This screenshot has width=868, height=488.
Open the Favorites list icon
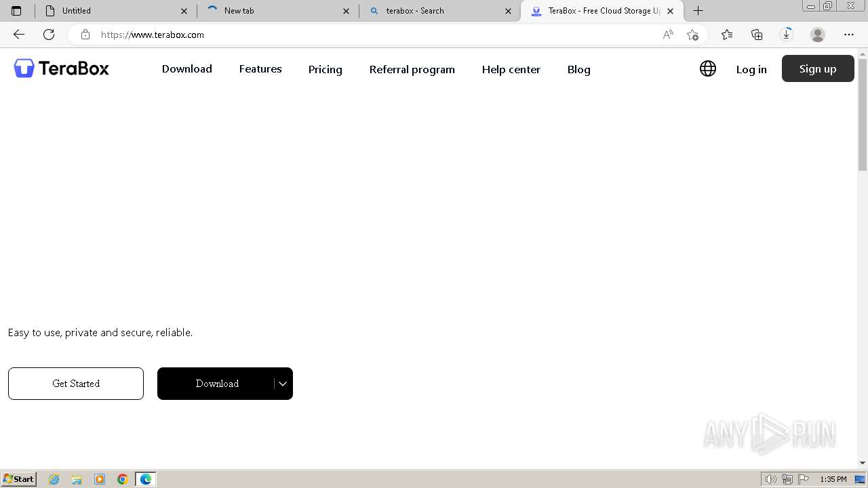(x=727, y=35)
